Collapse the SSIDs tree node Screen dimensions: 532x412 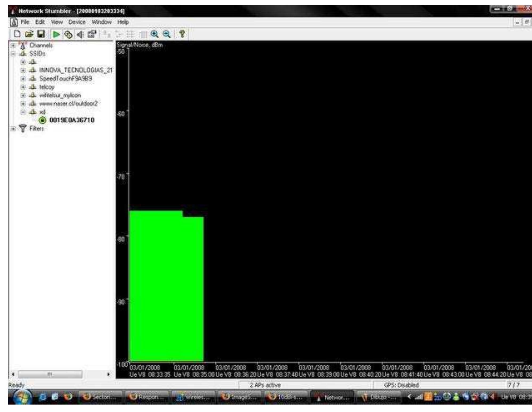coord(13,53)
